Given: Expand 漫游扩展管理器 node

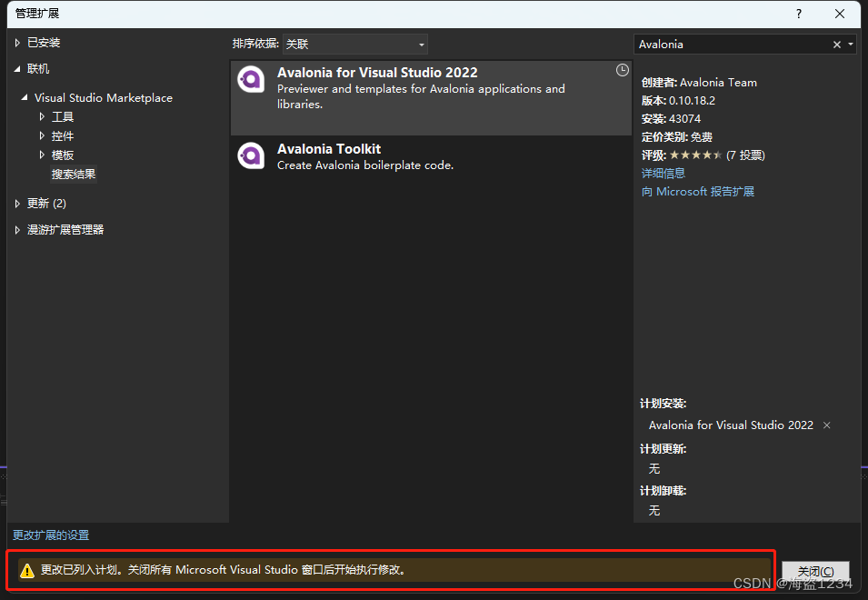Looking at the screenshot, I should (x=17, y=230).
